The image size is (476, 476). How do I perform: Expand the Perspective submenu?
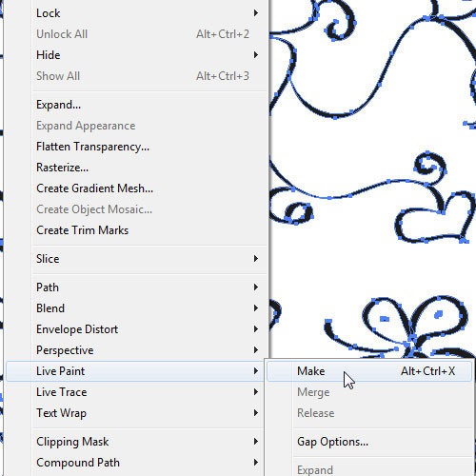tap(149, 350)
